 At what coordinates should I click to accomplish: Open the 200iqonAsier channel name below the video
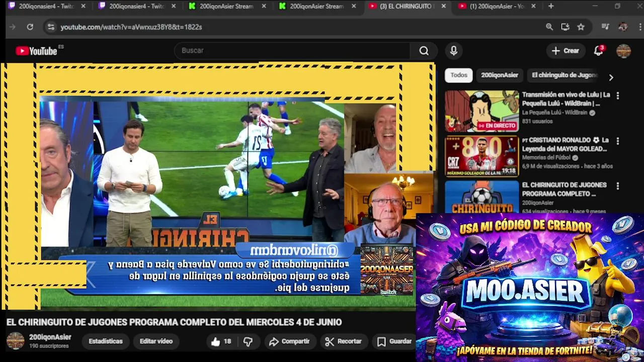pyautogui.click(x=50, y=337)
